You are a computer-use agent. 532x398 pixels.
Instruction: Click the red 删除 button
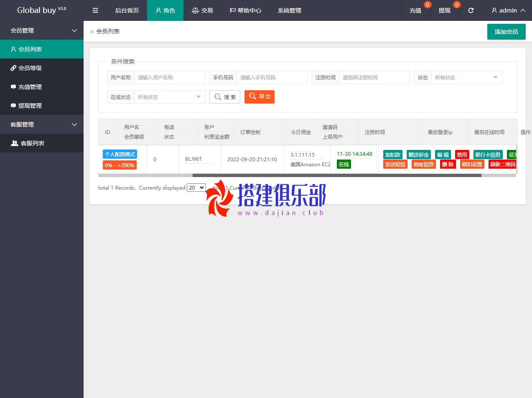point(448,164)
